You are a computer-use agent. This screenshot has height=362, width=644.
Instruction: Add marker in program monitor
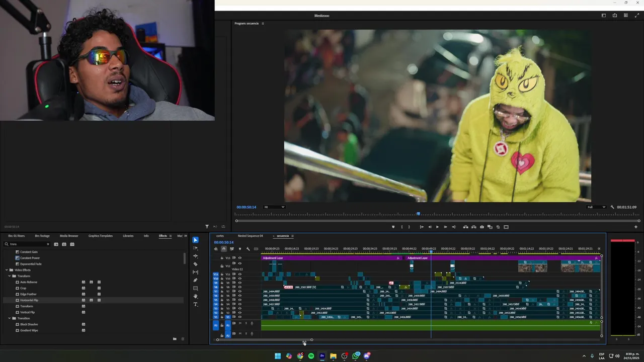coord(393,227)
